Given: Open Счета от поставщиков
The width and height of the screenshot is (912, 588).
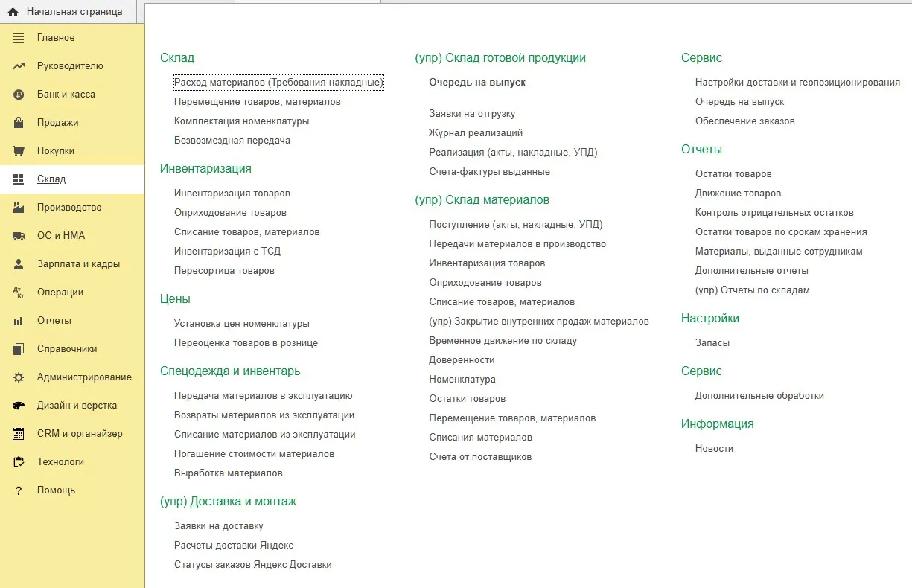Looking at the screenshot, I should [x=480, y=457].
